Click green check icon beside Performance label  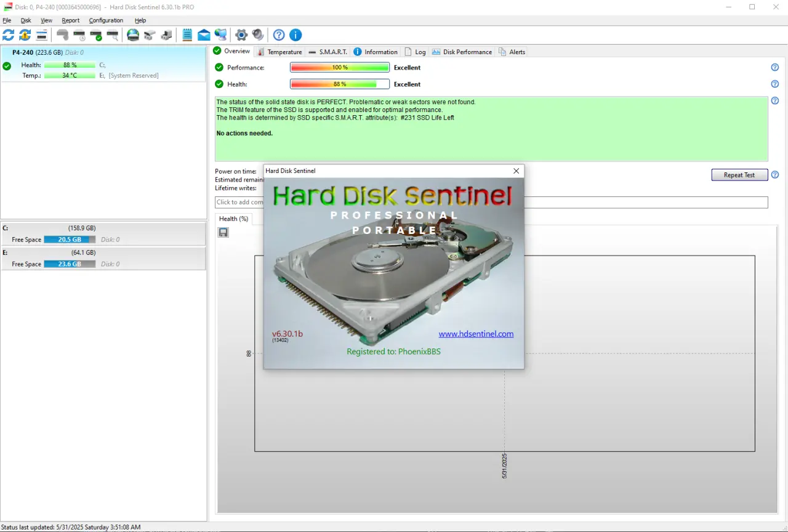point(219,68)
